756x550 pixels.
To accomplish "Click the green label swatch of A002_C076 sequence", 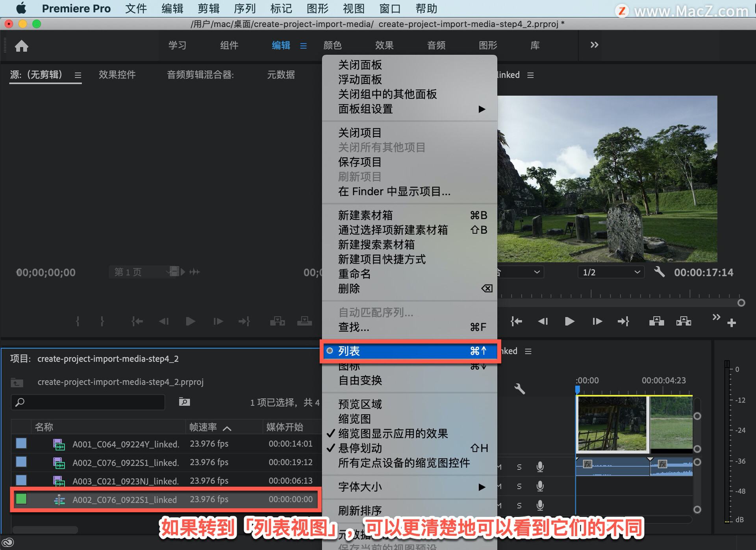I will [21, 499].
